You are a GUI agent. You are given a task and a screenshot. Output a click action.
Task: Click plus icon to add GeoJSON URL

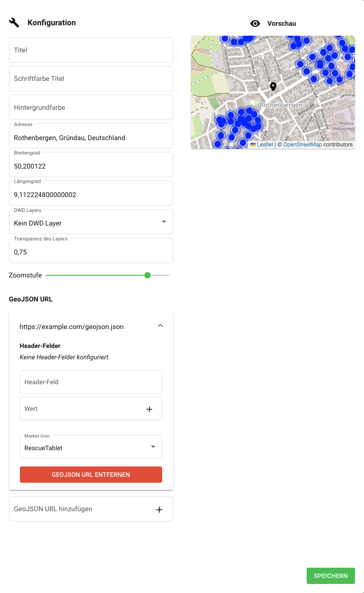(159, 509)
